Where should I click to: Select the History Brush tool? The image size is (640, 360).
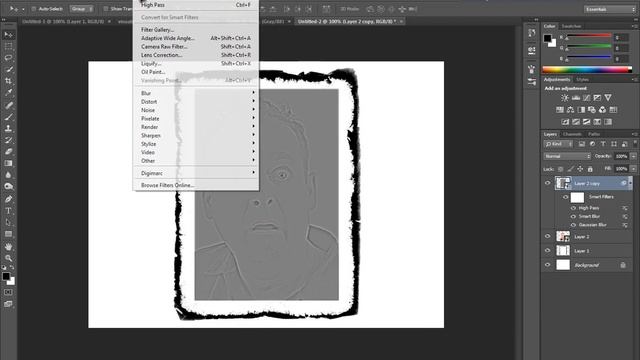point(8,140)
